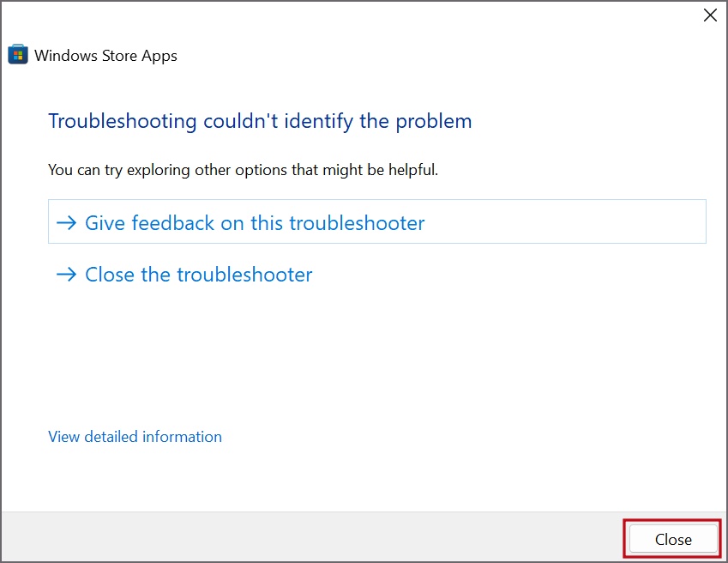Viewport: 728px width, 563px height.
Task: Click the 'Windows Store Apps' title text
Action: tap(105, 56)
